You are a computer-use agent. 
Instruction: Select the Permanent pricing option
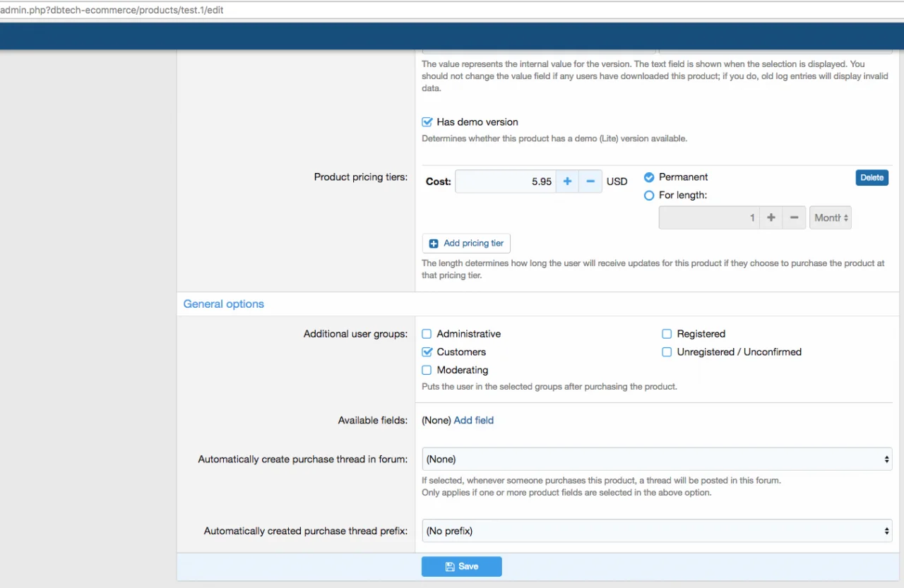649,178
